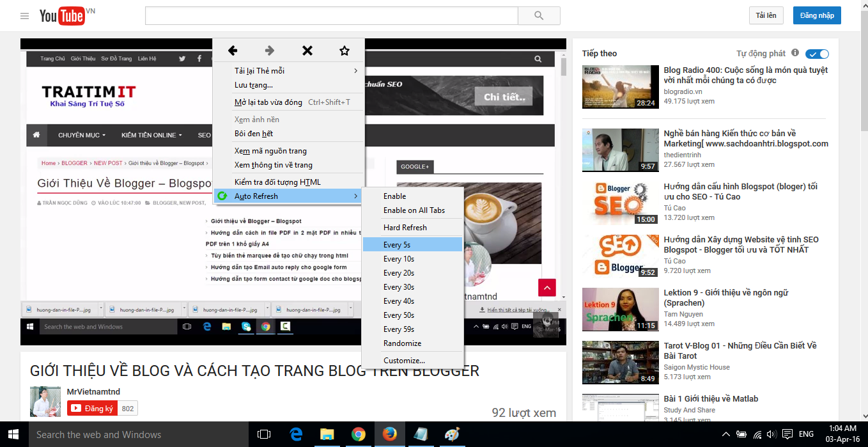Click the context menu Stop X icon

307,51
